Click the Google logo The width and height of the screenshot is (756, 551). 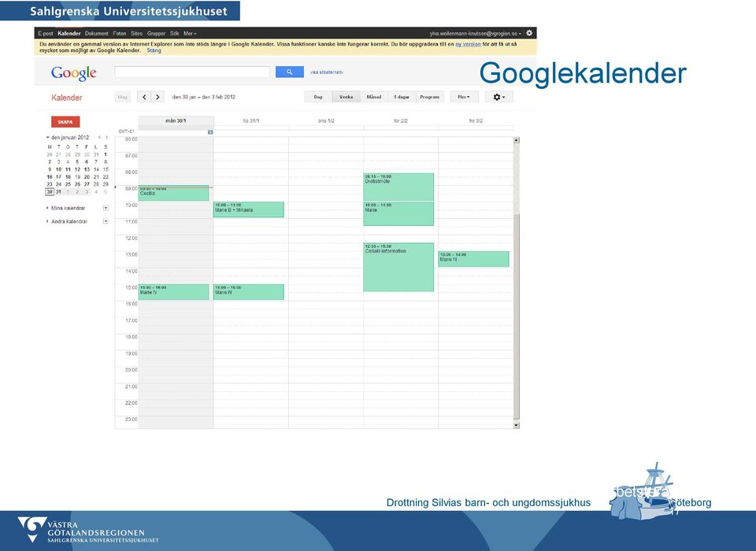[74, 72]
